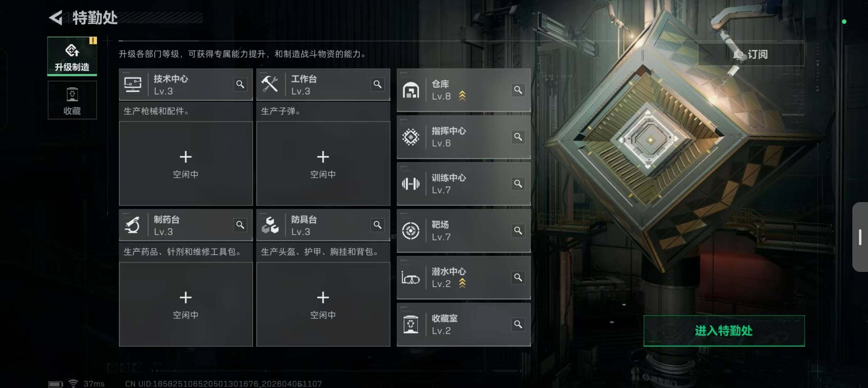The width and height of the screenshot is (868, 388).
Task: Inspect 技术中心 with its magnifier icon
Action: [240, 84]
